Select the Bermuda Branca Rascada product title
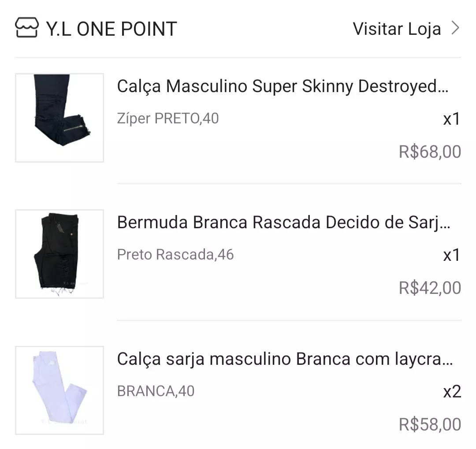 tap(283, 223)
